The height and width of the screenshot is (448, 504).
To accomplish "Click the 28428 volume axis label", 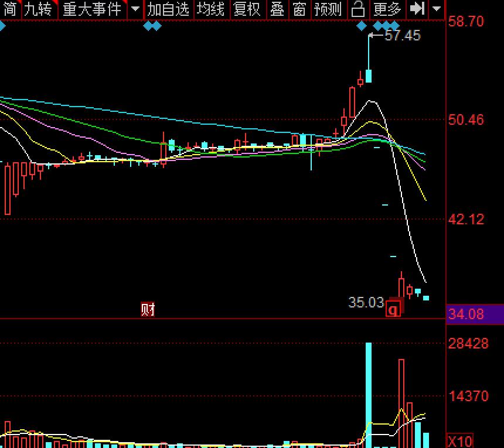I will 468,344.
